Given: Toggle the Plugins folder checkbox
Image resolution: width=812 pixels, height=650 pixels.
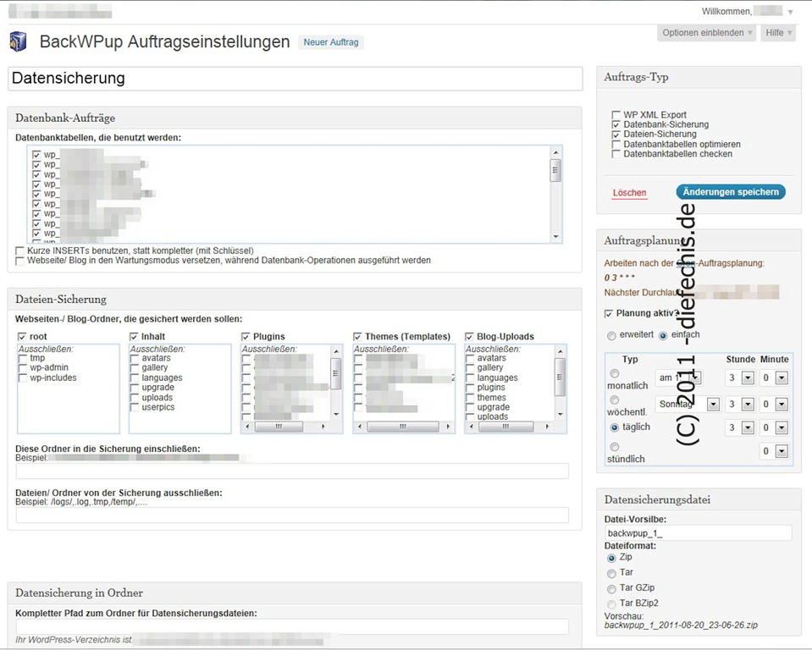Looking at the screenshot, I should (x=246, y=337).
